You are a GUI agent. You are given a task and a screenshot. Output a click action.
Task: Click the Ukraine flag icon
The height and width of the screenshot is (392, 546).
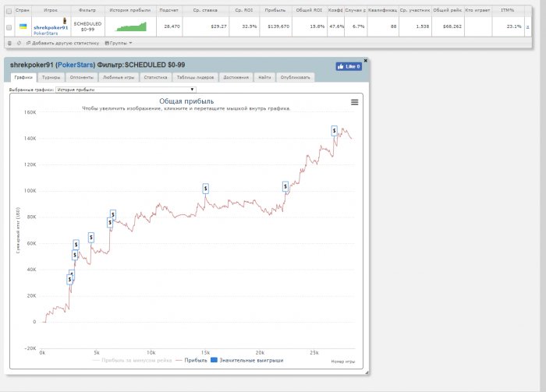[23, 26]
